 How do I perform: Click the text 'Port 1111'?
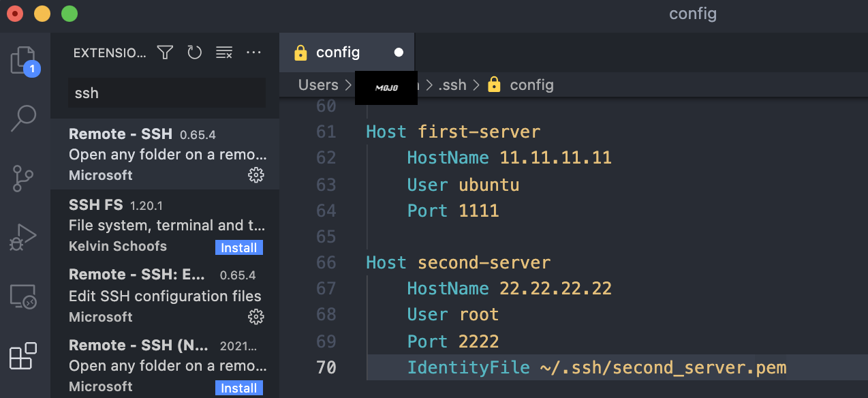(x=453, y=211)
